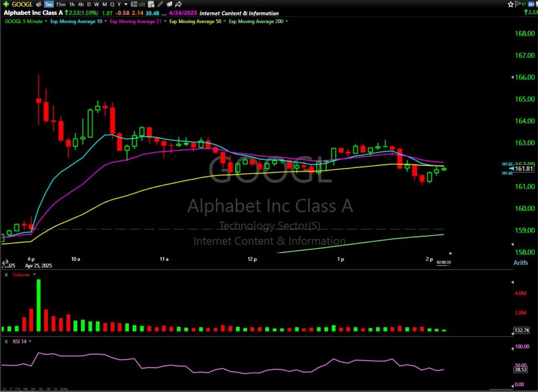Expand the Exp Moving Average 10 dropdown

point(106,22)
